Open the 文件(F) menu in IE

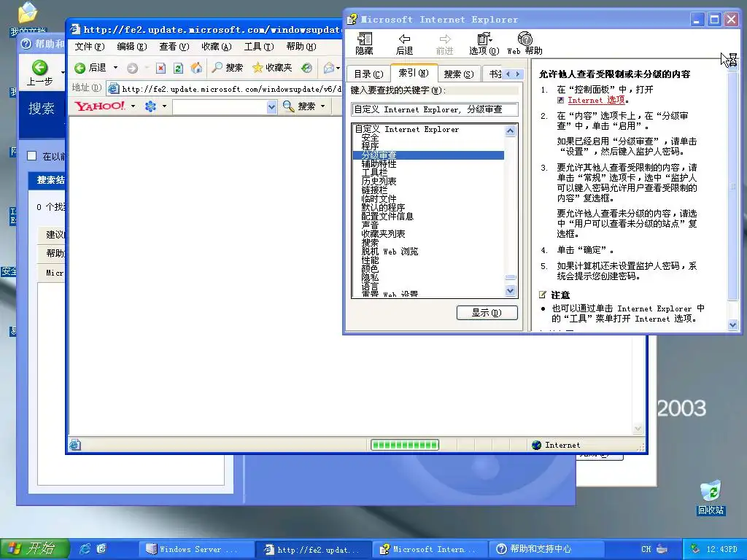90,47
